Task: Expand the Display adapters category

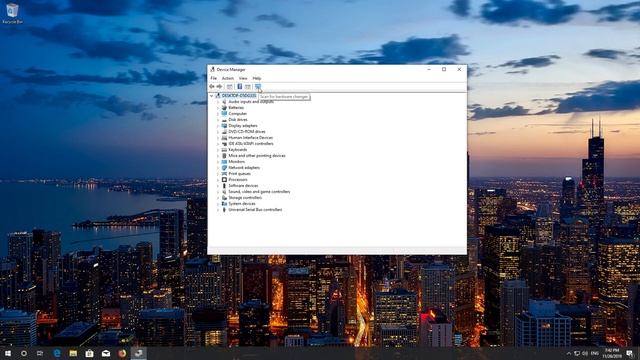Action: 218,126
